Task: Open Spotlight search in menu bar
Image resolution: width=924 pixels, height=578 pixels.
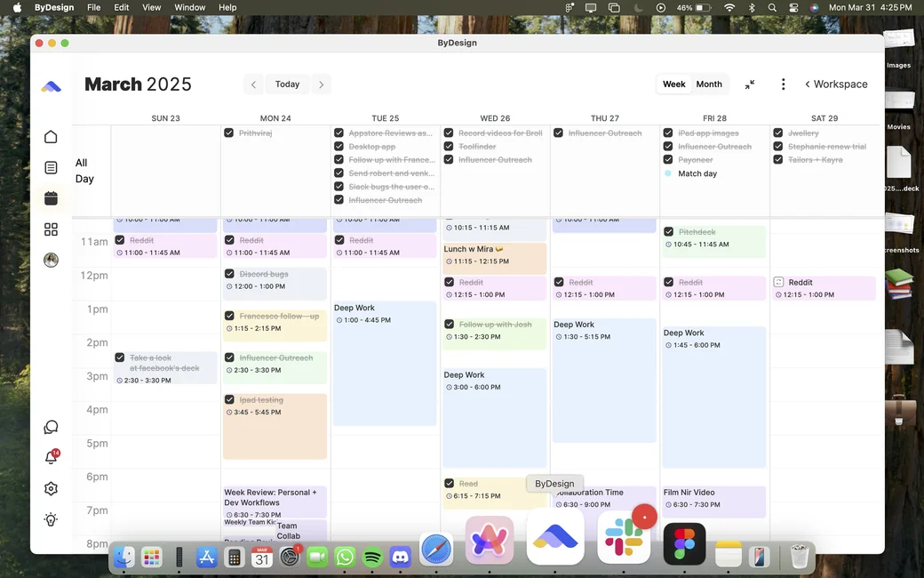Action: click(772, 8)
